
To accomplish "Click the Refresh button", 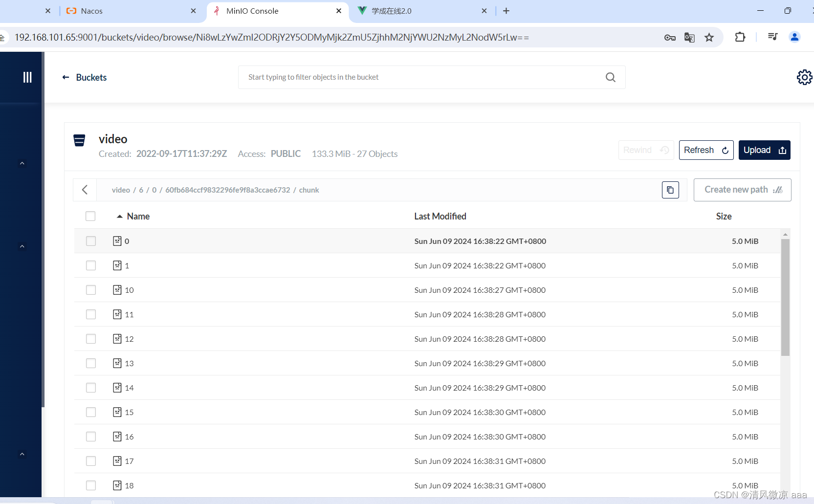I will tap(706, 150).
